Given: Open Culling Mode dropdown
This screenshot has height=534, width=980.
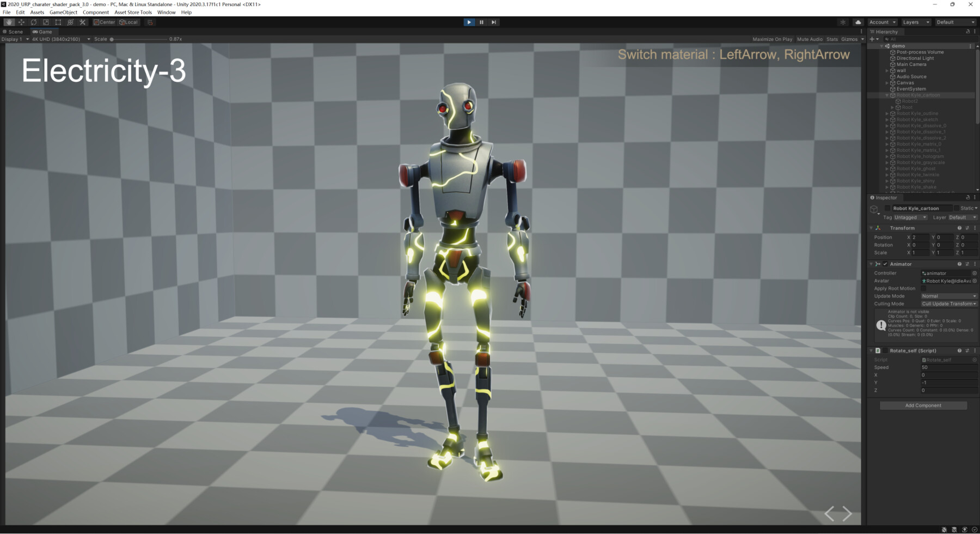Looking at the screenshot, I should click(x=949, y=304).
